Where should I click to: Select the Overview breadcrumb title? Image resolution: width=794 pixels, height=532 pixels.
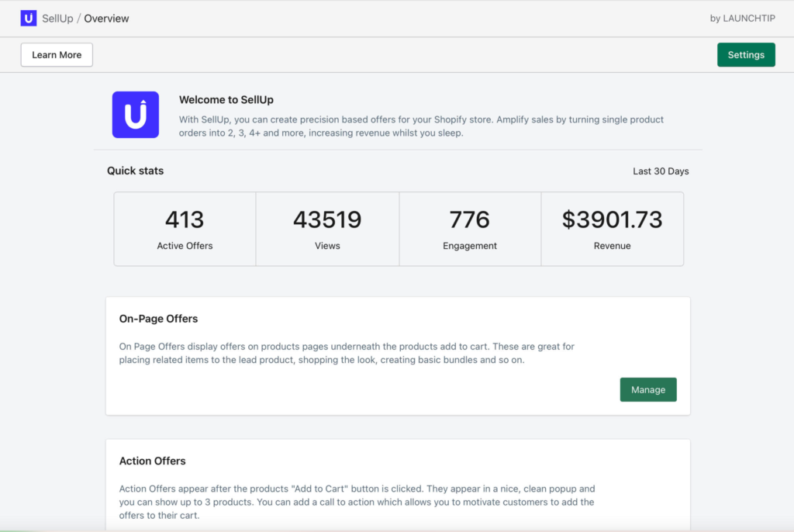coord(106,19)
